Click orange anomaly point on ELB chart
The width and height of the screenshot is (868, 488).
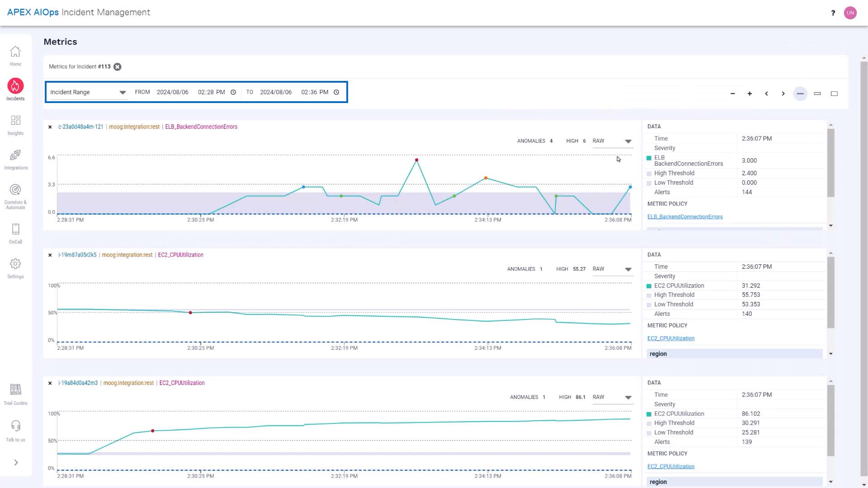[x=486, y=178]
